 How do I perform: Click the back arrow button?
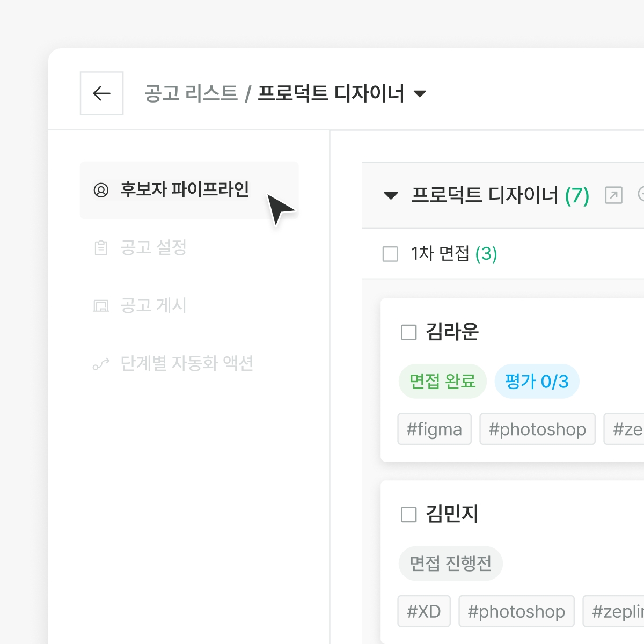(101, 93)
